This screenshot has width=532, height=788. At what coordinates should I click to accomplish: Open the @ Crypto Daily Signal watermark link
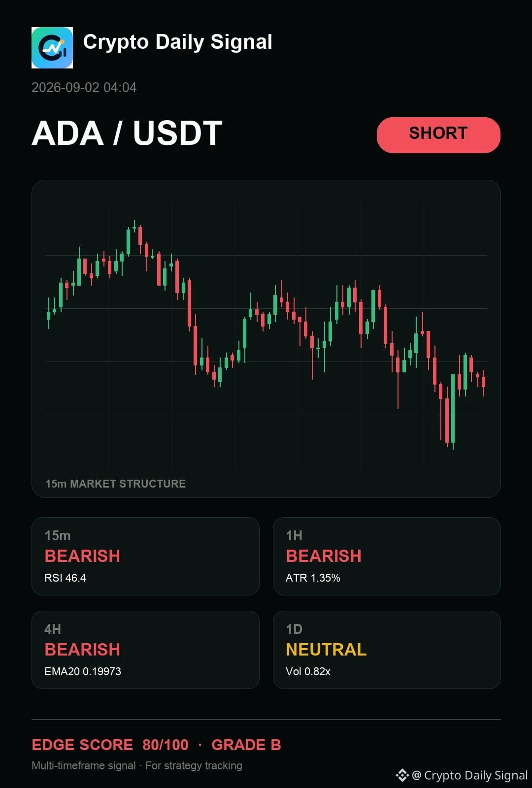tap(470, 775)
